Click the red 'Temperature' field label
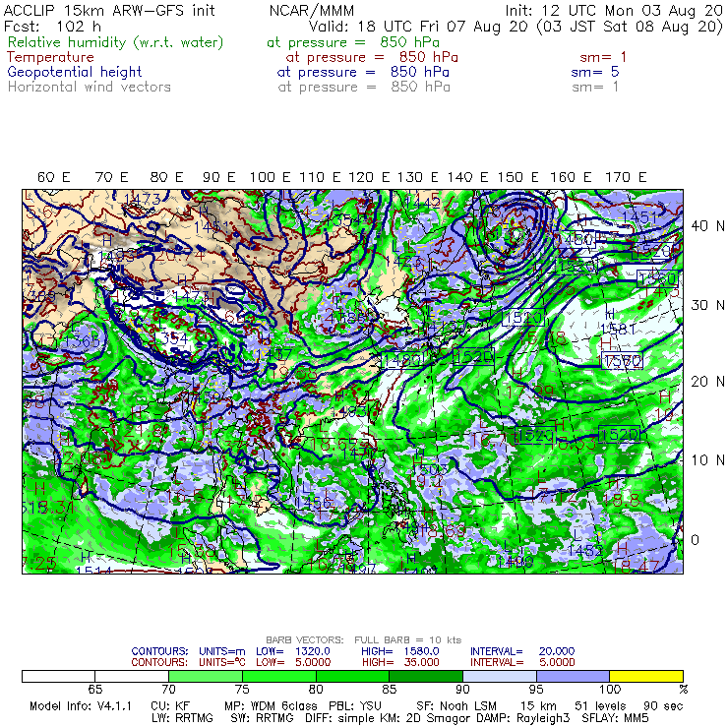Viewport: 728px width, 728px height. point(50,57)
